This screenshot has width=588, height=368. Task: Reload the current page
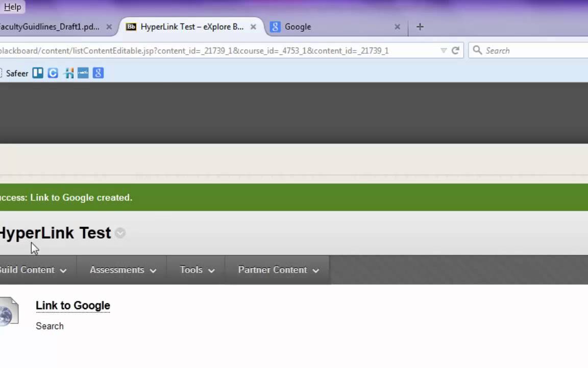[x=455, y=51]
